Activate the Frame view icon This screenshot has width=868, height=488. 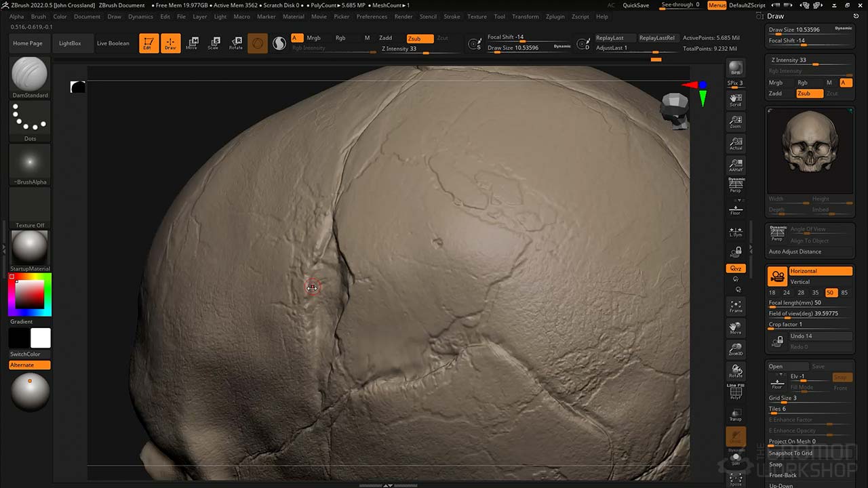(736, 306)
